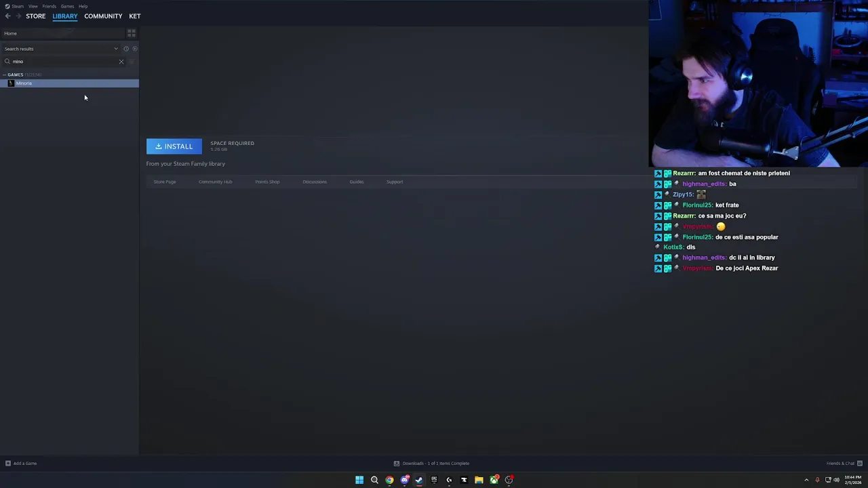Open Windows Start menu
The image size is (868, 488).
click(x=359, y=480)
